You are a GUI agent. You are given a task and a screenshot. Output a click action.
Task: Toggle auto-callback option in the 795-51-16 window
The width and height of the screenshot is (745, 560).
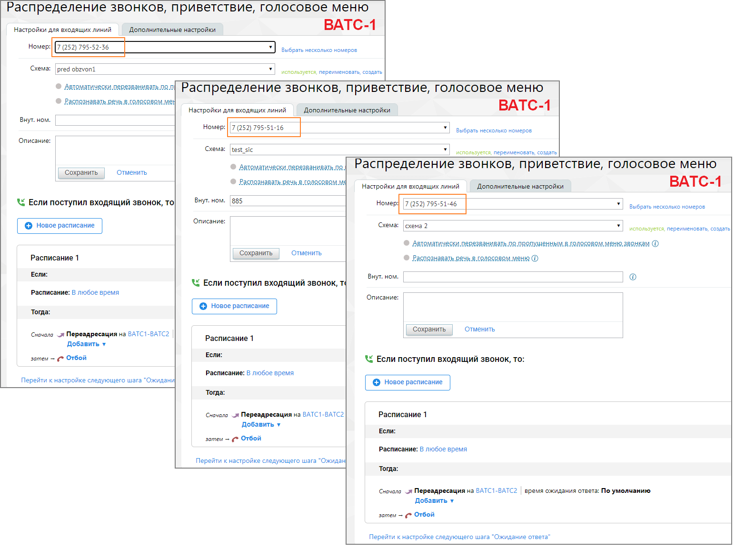pos(233,167)
